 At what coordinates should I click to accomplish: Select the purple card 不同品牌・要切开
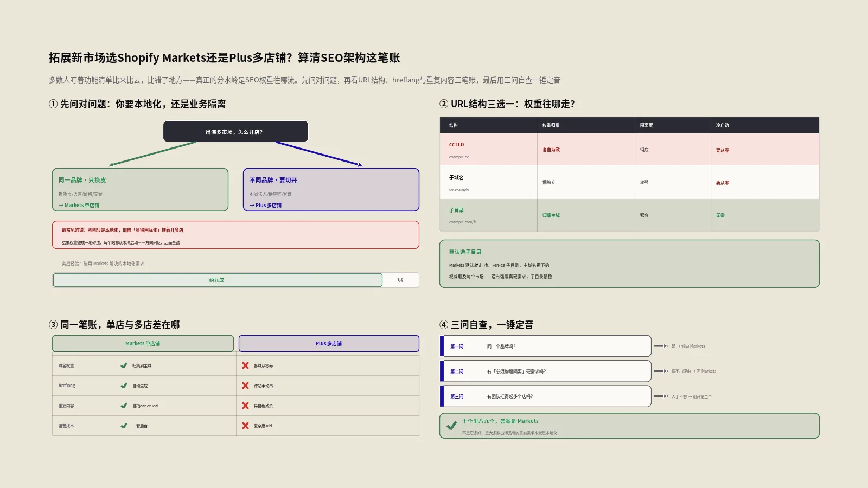(x=331, y=190)
